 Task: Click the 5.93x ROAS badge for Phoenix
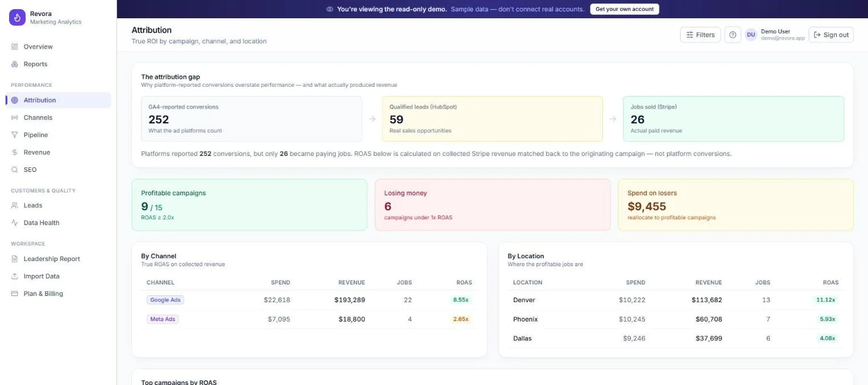[827, 319]
